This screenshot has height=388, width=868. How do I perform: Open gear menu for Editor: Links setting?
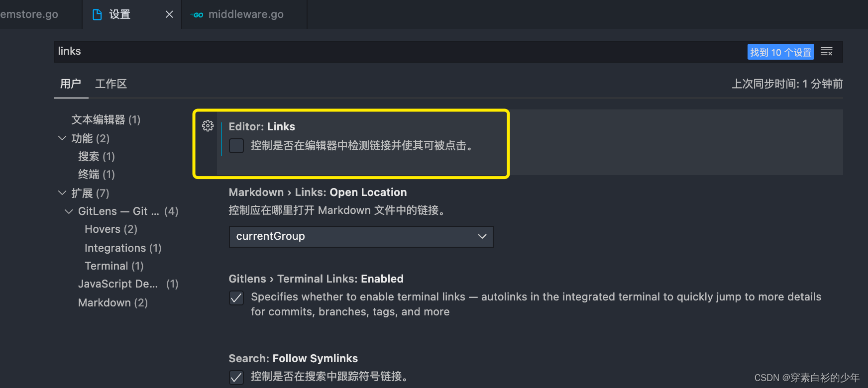[x=208, y=126]
